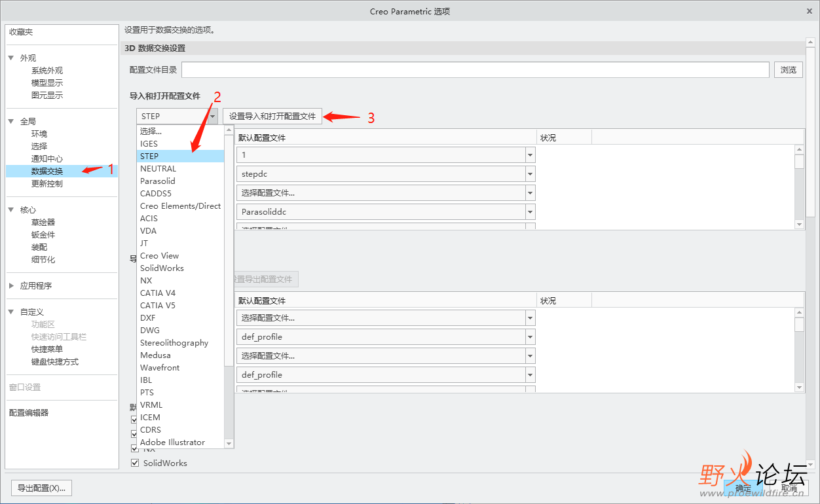Open 键盘快捷方式 customization
The image size is (820, 504).
click(55, 362)
